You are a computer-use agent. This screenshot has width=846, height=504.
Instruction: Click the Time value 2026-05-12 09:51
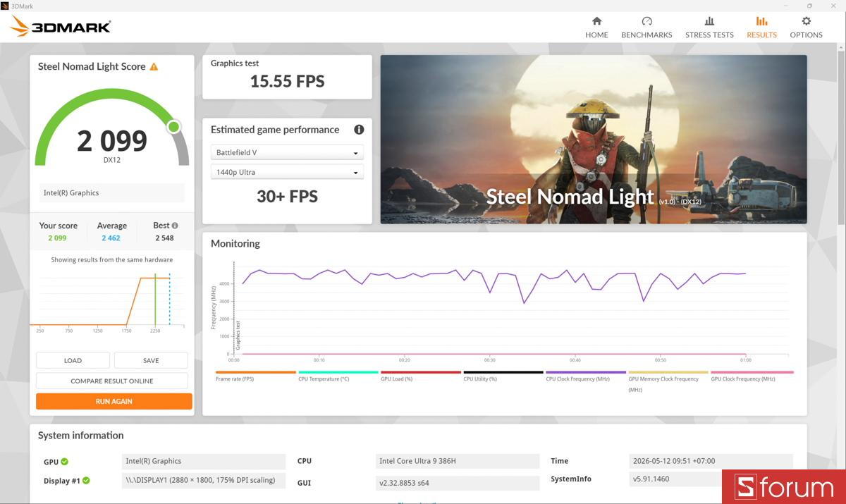[711, 462]
